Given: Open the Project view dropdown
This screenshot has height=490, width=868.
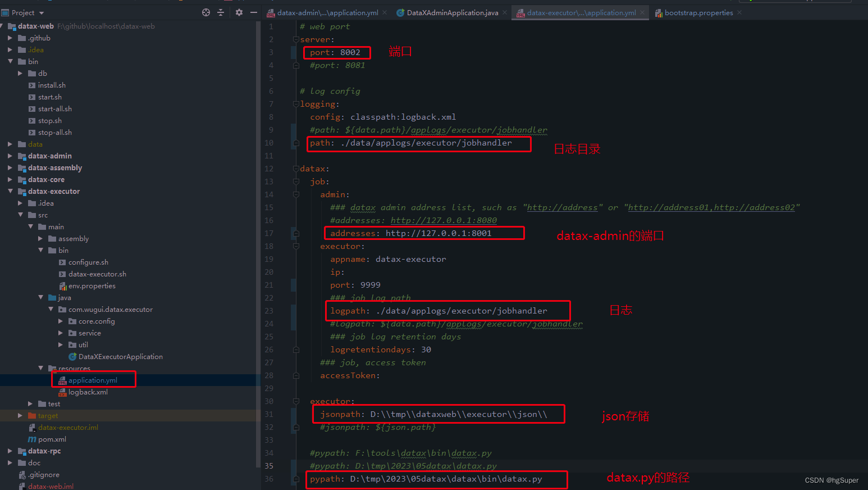Looking at the screenshot, I should [42, 13].
